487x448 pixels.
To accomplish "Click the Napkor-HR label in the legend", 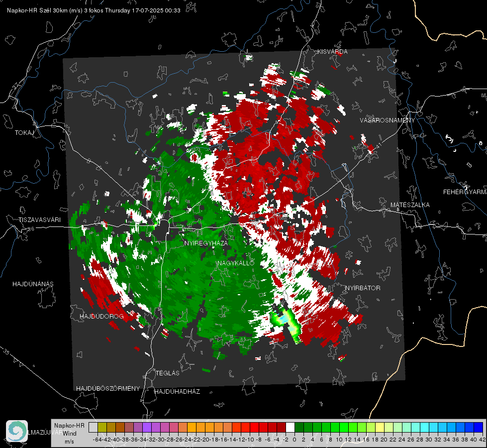I will (69, 426).
